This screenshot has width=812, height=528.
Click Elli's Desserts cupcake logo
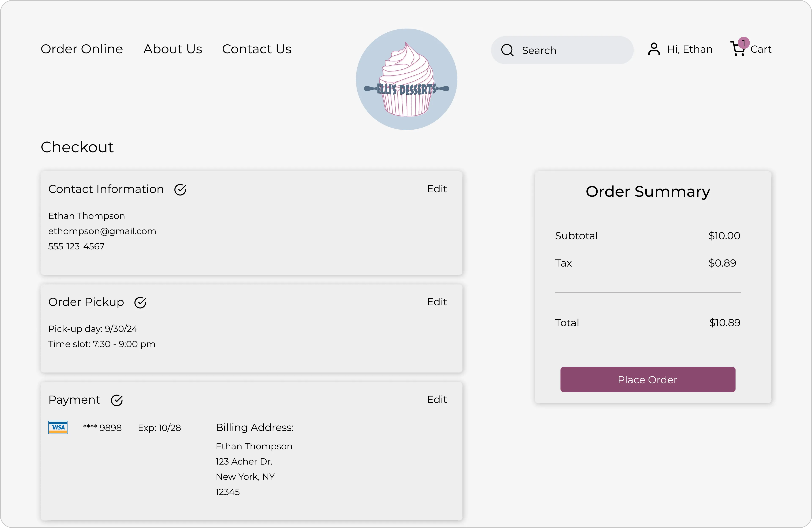click(x=406, y=79)
